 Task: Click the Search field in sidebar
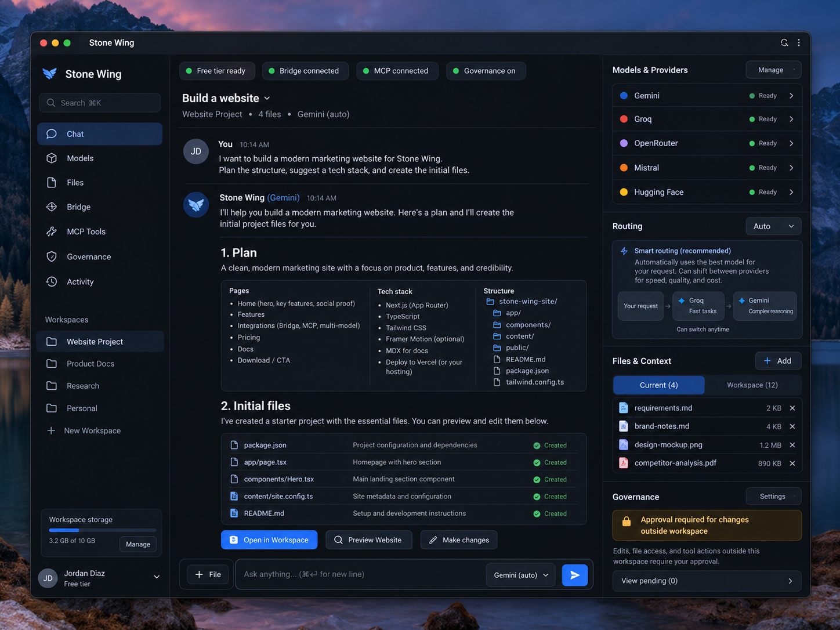(100, 103)
